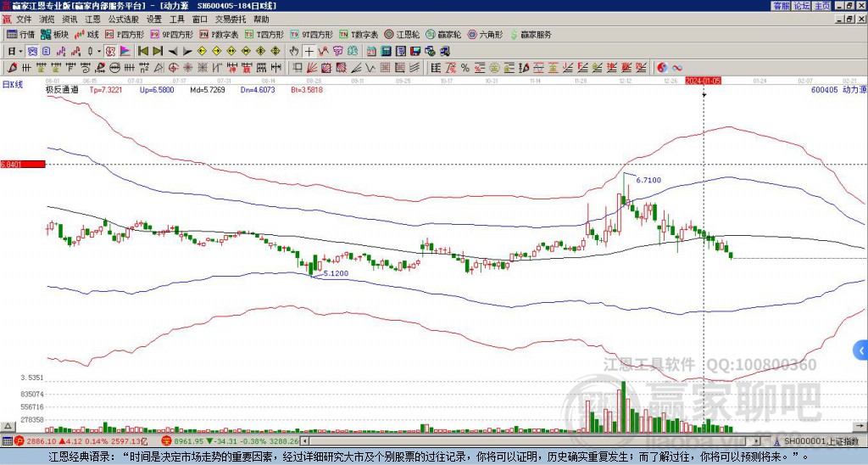Click the infinity loop icon
The image size is (868, 465).
pyautogui.click(x=677, y=68)
